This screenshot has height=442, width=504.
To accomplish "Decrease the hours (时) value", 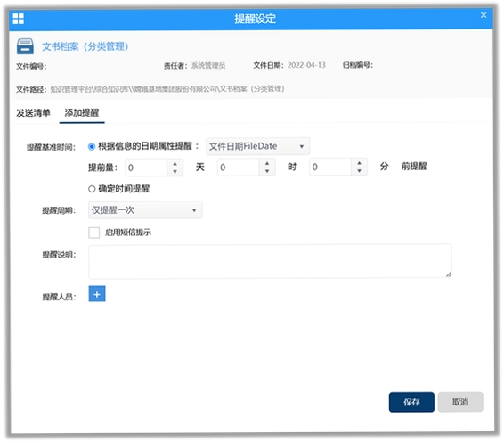I will (267, 171).
